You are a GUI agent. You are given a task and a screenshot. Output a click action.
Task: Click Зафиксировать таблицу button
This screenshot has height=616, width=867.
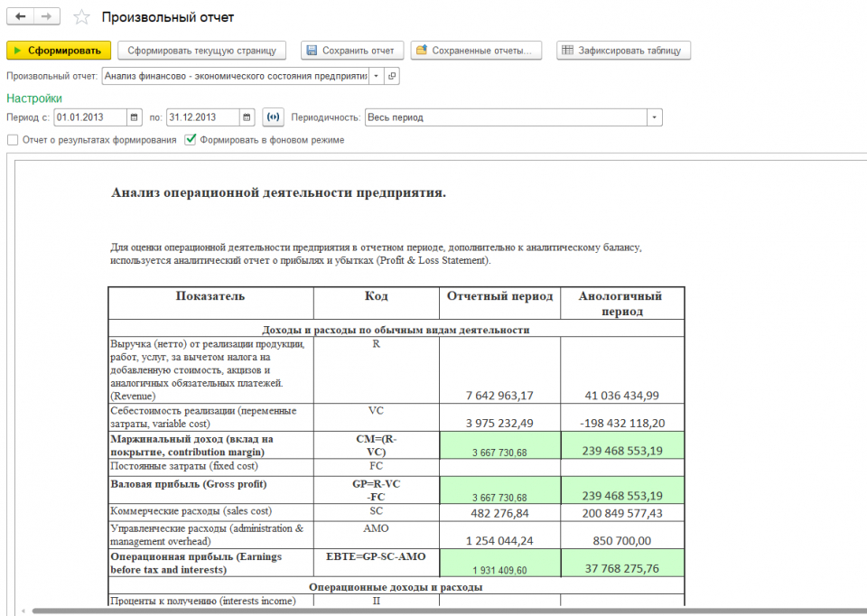tap(623, 51)
